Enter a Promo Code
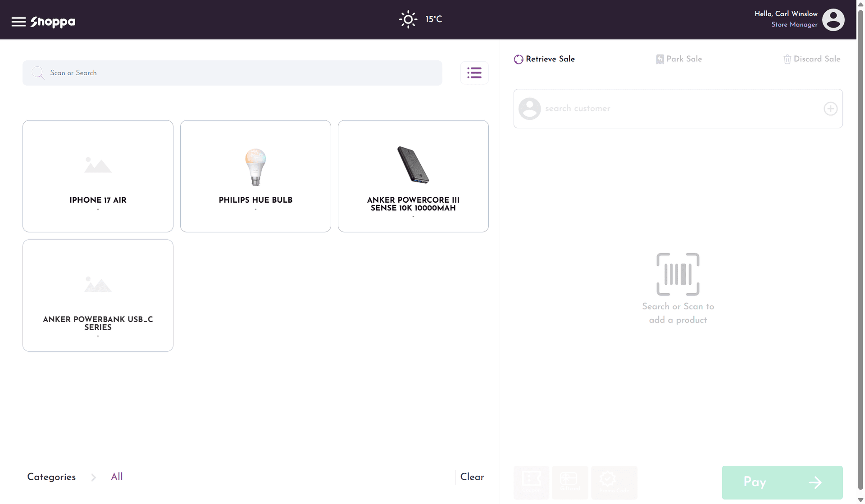This screenshot has width=865, height=504. click(615, 482)
